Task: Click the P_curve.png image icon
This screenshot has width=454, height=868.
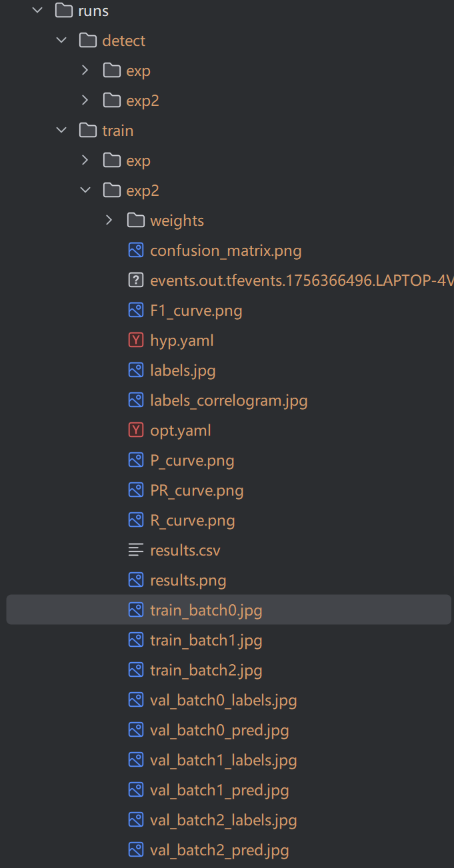Action: (x=136, y=460)
